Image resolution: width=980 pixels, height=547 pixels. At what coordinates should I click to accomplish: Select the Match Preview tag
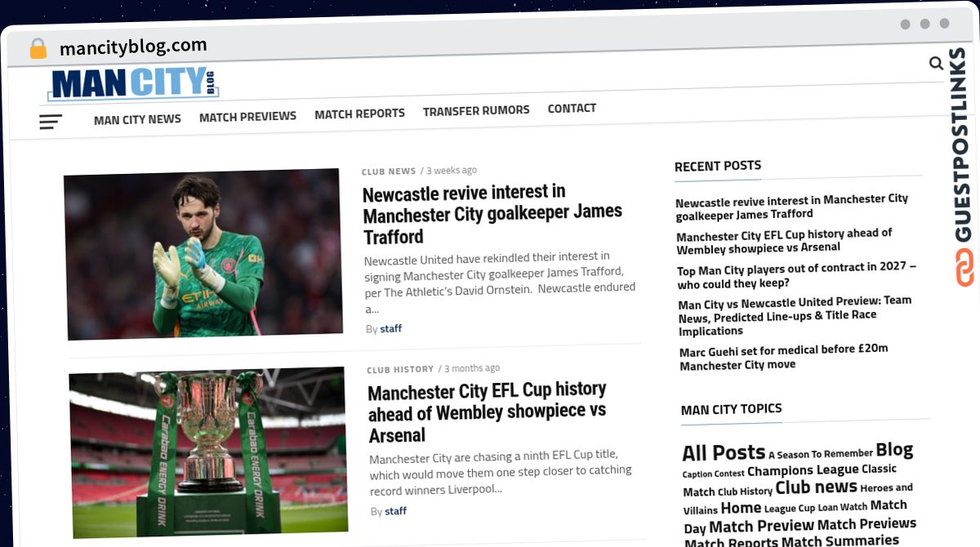coord(761,527)
